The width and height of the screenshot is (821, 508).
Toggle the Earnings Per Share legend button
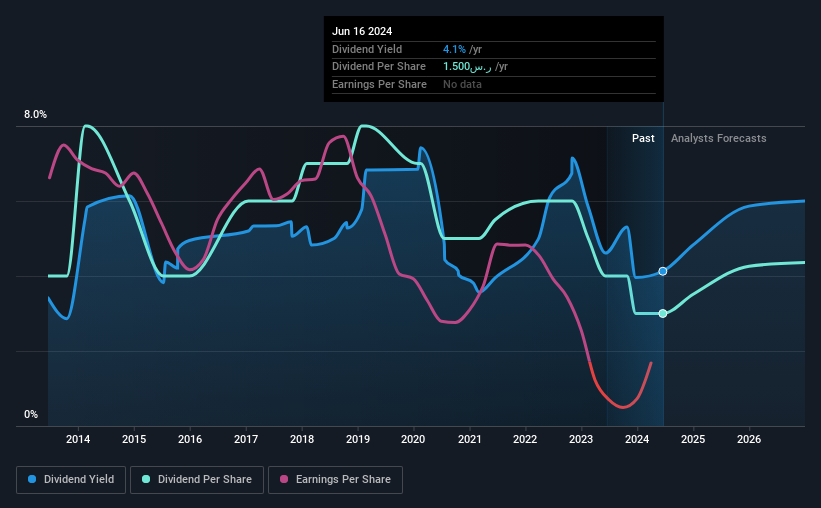(x=336, y=480)
